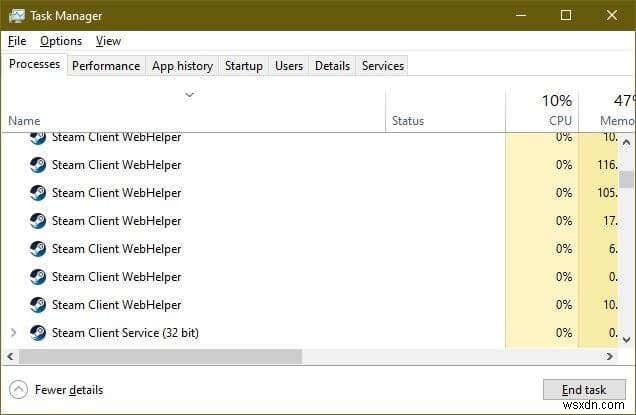The height and width of the screenshot is (415, 636).
Task: Sort by the 10% CPU column header
Action: pyautogui.click(x=542, y=110)
